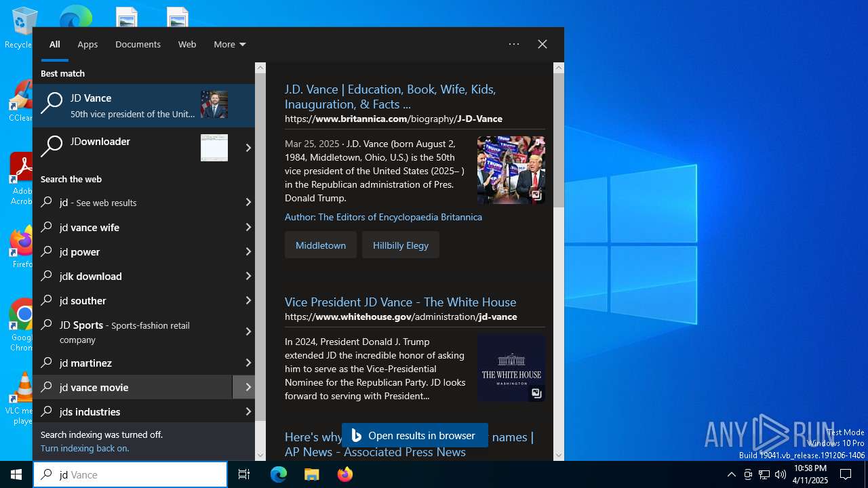This screenshot has height=488, width=868.
Task: Select the CCleaner desktop icon
Action: coord(20,102)
